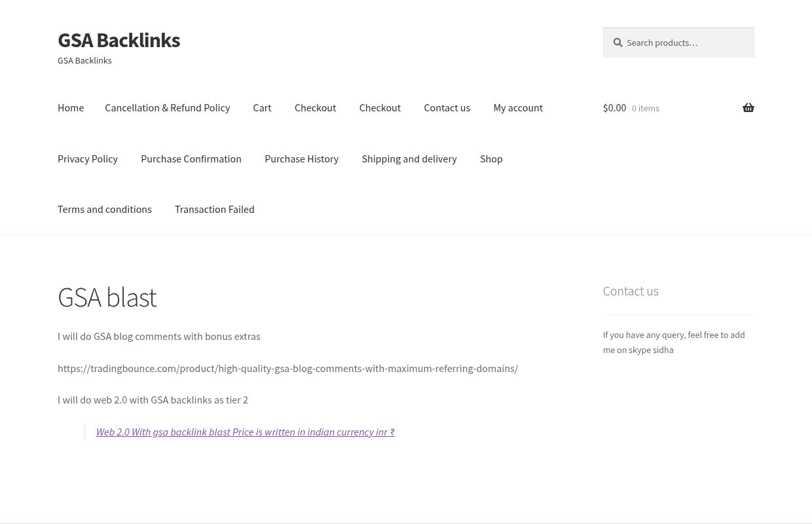
Task: Click 'I will do GSA blog comments' text
Action: [159, 336]
